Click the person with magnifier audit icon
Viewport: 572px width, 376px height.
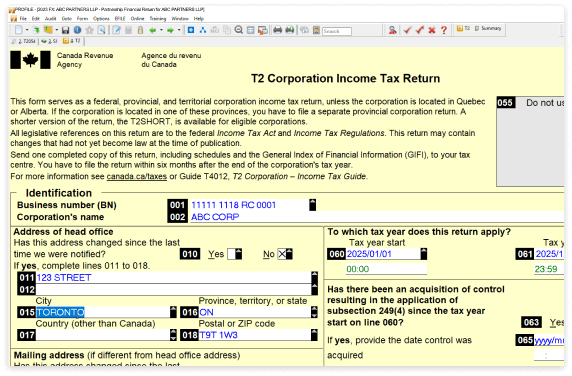(x=393, y=30)
